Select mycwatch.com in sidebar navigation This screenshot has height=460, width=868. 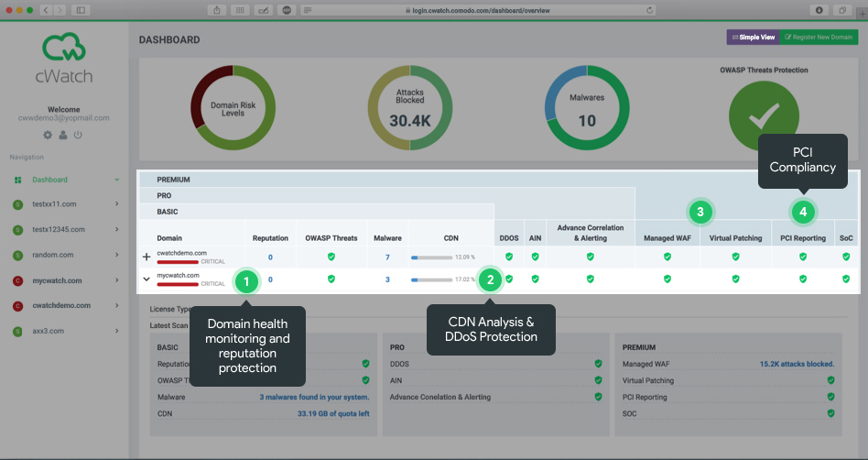[x=57, y=280]
